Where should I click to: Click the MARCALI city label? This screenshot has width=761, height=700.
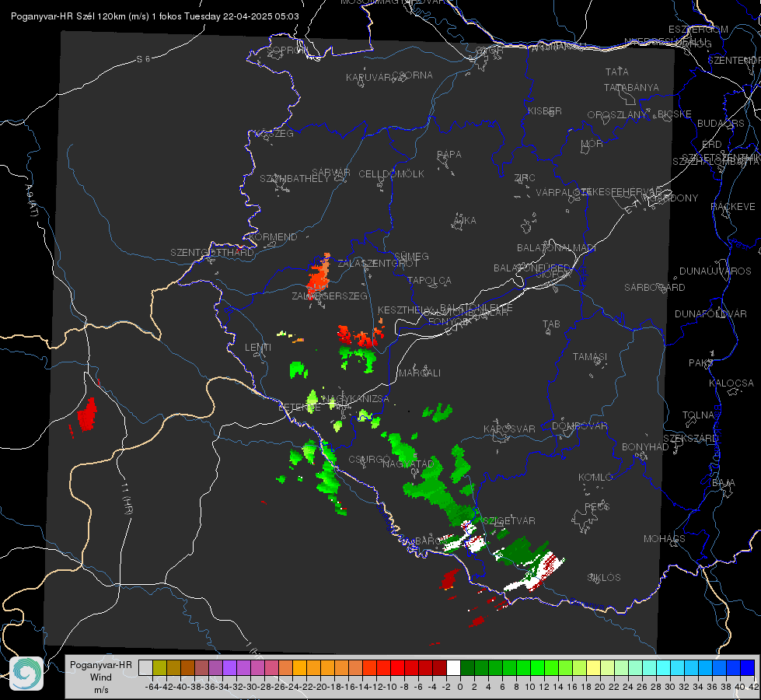click(x=420, y=373)
